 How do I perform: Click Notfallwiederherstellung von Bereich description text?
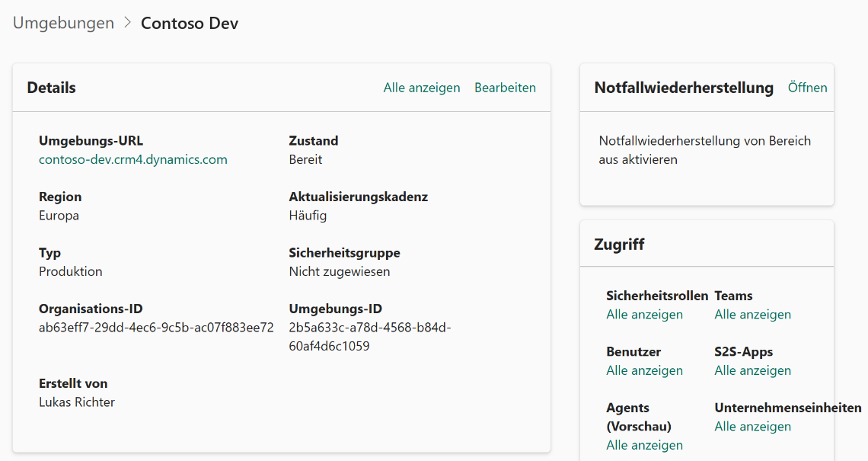tap(705, 150)
